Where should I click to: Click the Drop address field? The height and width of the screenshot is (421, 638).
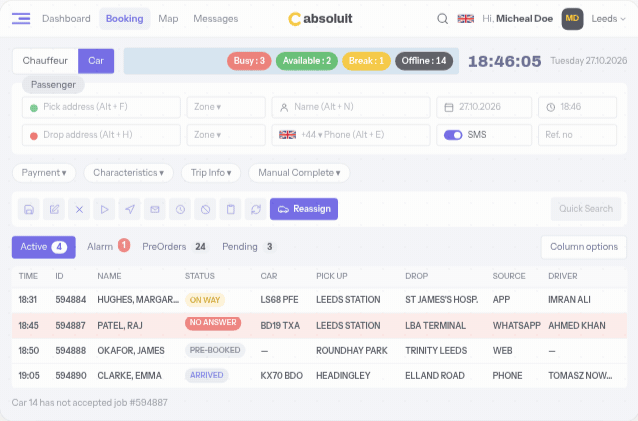pyautogui.click(x=101, y=135)
